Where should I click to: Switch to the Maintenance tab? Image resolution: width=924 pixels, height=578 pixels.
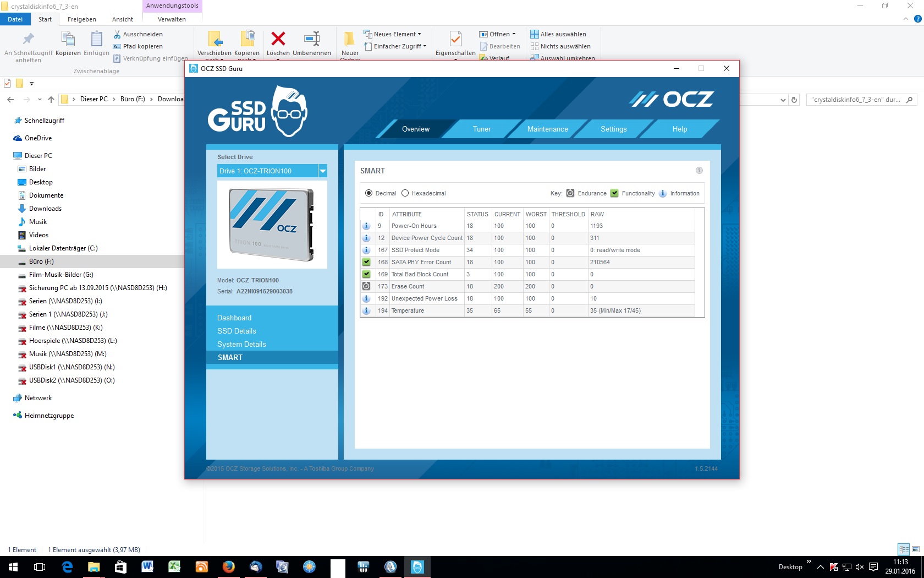[548, 129]
